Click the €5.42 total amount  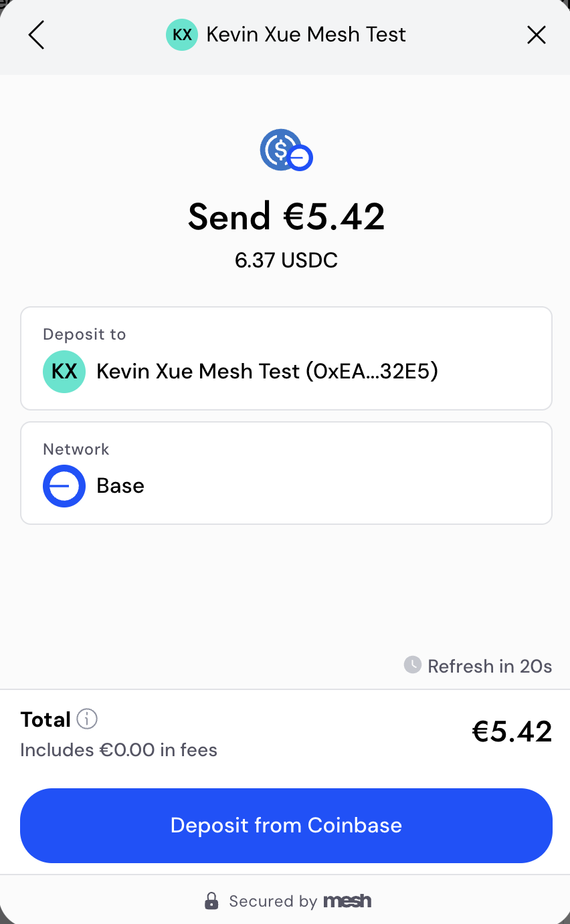(x=512, y=731)
